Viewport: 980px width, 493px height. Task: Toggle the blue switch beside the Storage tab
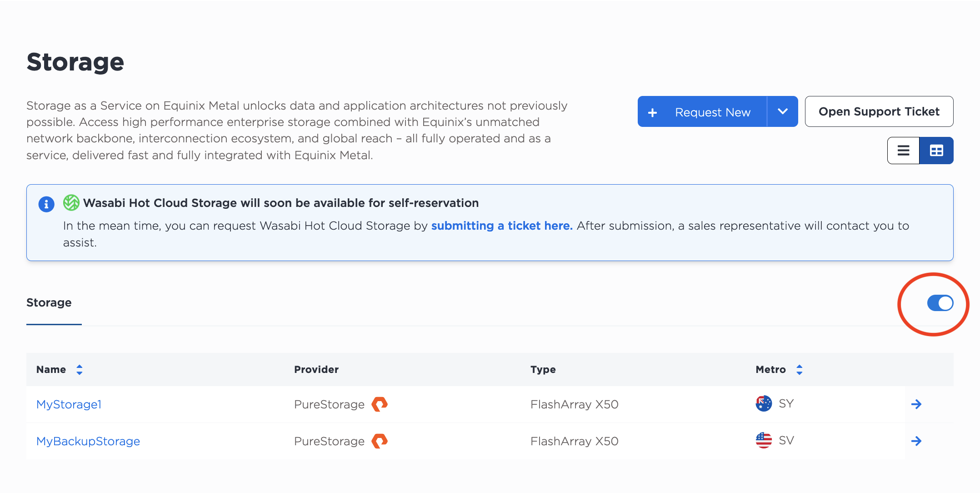pyautogui.click(x=940, y=303)
